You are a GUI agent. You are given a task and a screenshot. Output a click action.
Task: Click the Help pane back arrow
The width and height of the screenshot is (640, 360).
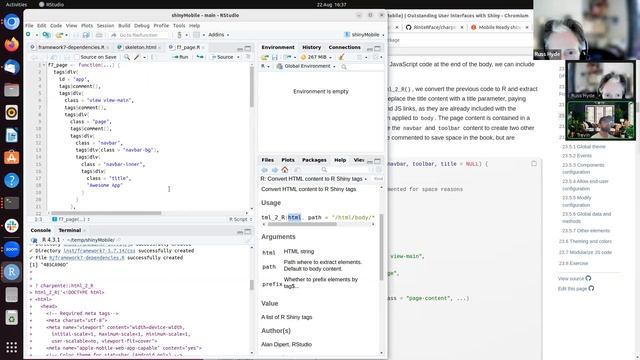264,170
